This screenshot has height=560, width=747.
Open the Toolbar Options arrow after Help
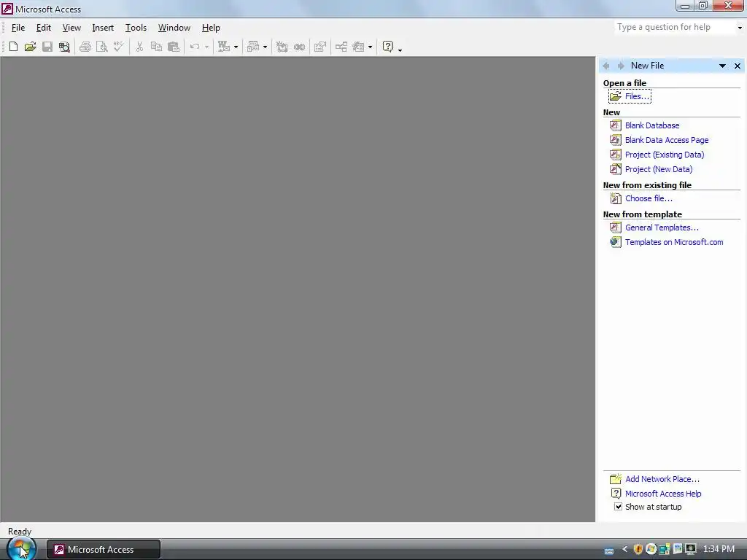point(400,49)
